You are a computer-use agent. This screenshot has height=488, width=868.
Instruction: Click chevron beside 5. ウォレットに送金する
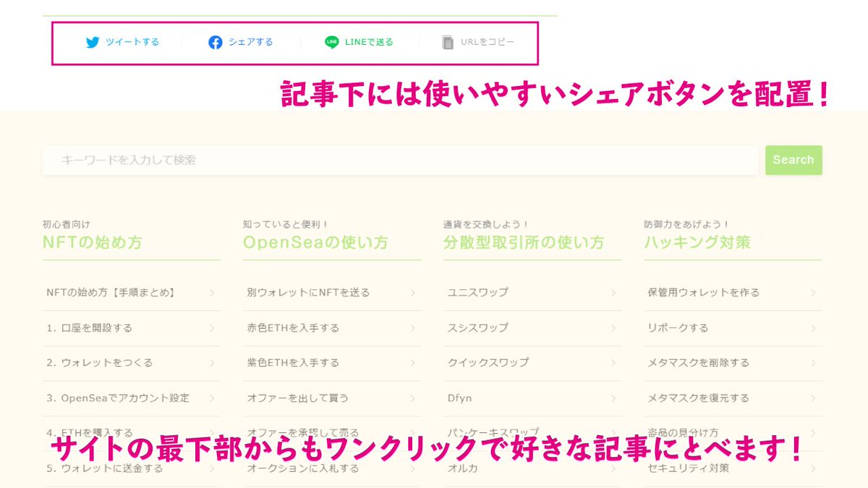pyautogui.click(x=212, y=468)
